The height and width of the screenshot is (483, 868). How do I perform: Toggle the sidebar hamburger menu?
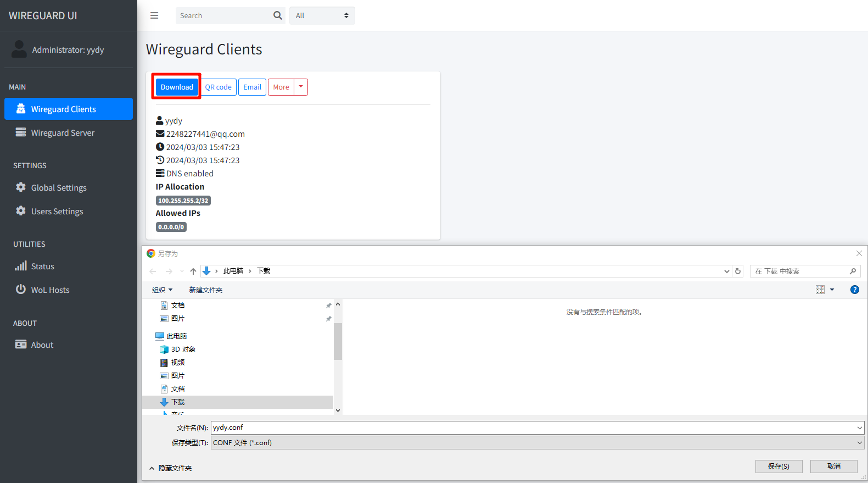pyautogui.click(x=154, y=15)
